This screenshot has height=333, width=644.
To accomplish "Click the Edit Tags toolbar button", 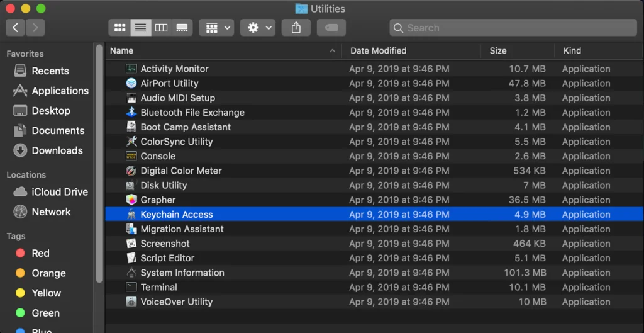I will point(331,28).
